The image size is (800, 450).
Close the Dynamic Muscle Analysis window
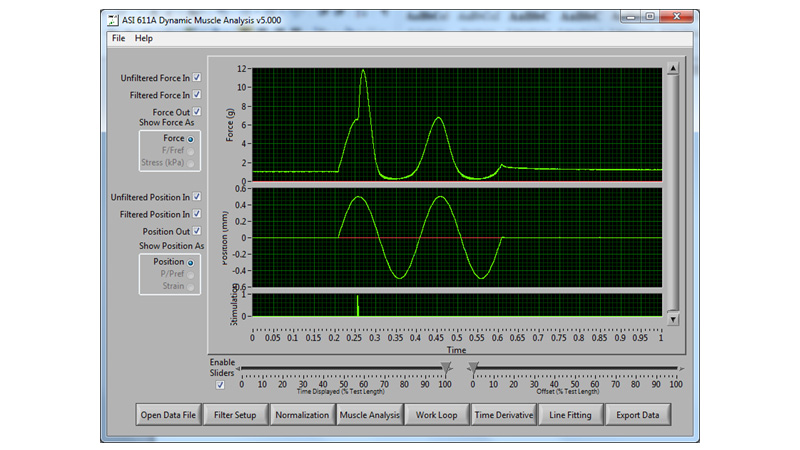(677, 17)
